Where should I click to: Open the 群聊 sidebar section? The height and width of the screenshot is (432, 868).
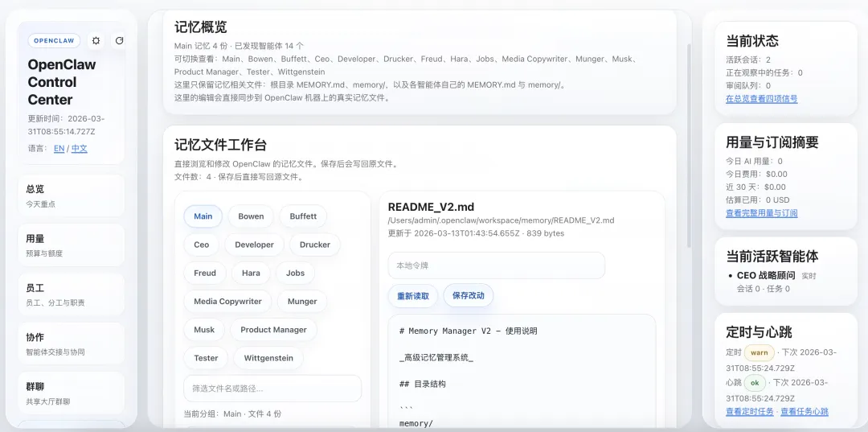(x=72, y=393)
